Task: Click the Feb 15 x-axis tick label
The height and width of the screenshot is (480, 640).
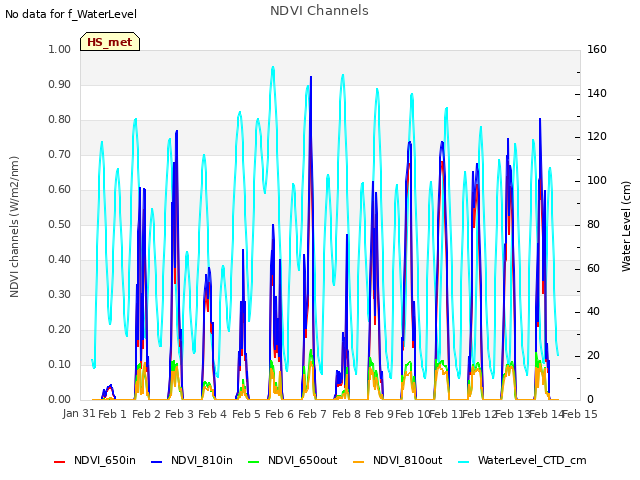Action: click(580, 414)
